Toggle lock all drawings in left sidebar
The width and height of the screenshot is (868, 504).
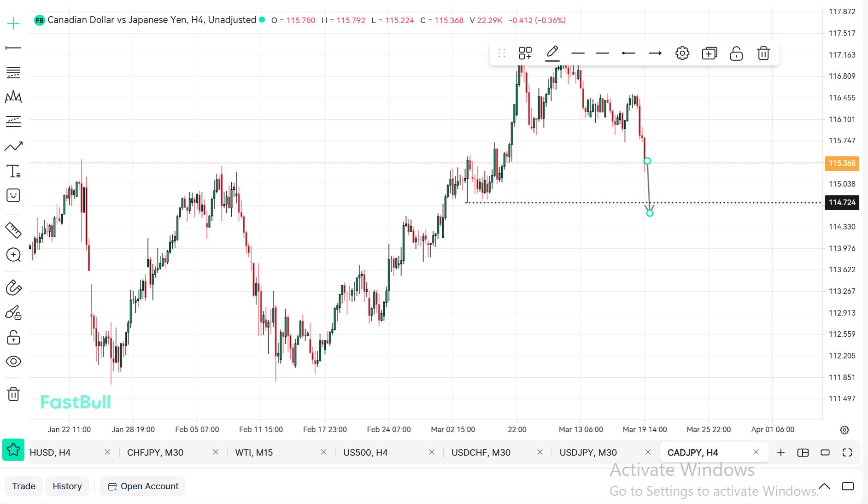(x=13, y=338)
